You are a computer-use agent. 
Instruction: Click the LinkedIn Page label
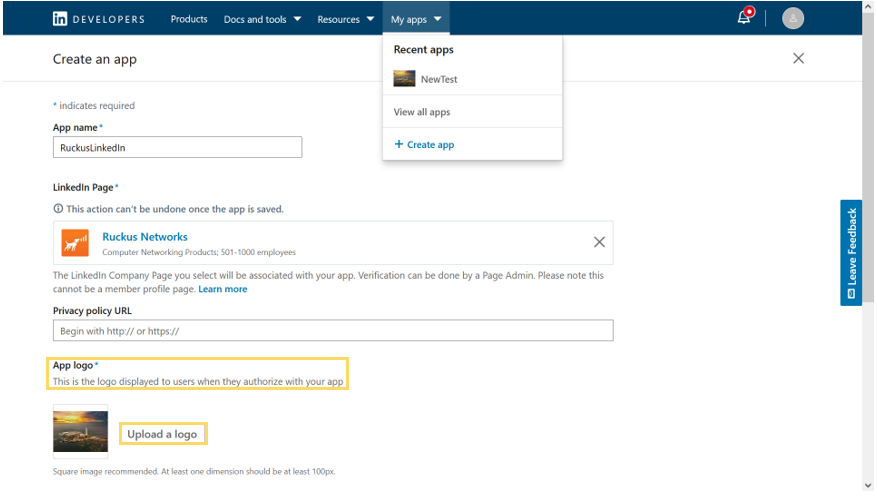tap(83, 187)
